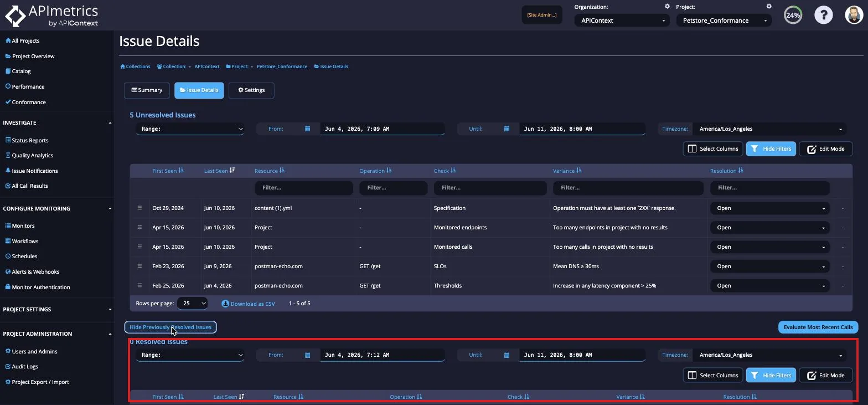Open Schedules in sidebar
868x405 pixels.
(x=21, y=256)
